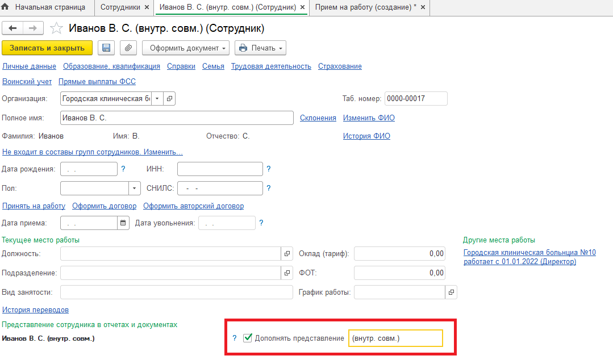Screen dimensions: 613x364
Task: Focus the Вид занятости field
Action: 177,292
